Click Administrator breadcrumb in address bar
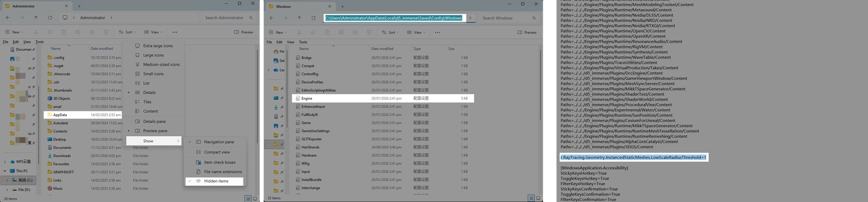 point(93,17)
